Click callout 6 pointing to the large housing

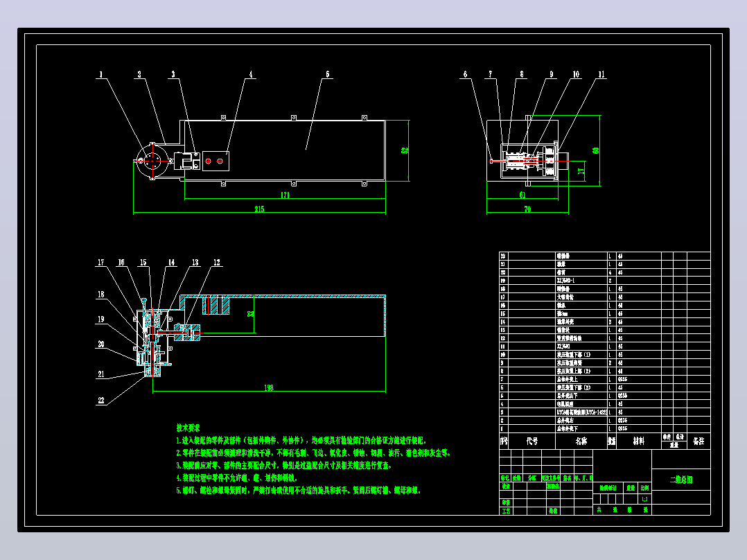[x=327, y=74]
